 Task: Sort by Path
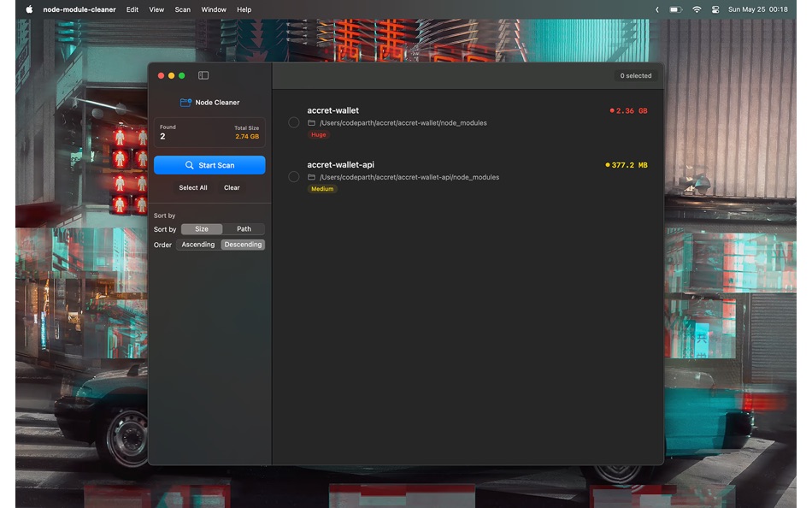[244, 229]
